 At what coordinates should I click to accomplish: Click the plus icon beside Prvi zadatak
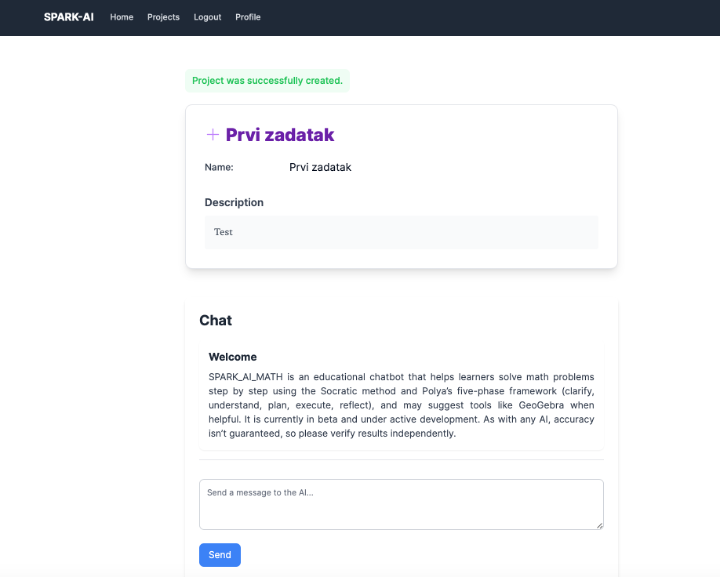click(212, 135)
